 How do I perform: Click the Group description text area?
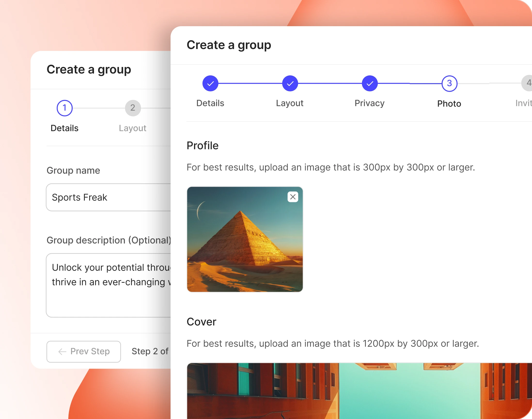point(108,285)
